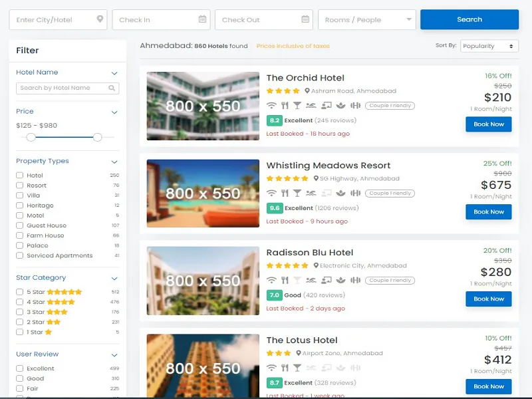Image resolution: width=532 pixels, height=399 pixels.
Task: Click the map pin next to SG Highway
Action: 316,178
